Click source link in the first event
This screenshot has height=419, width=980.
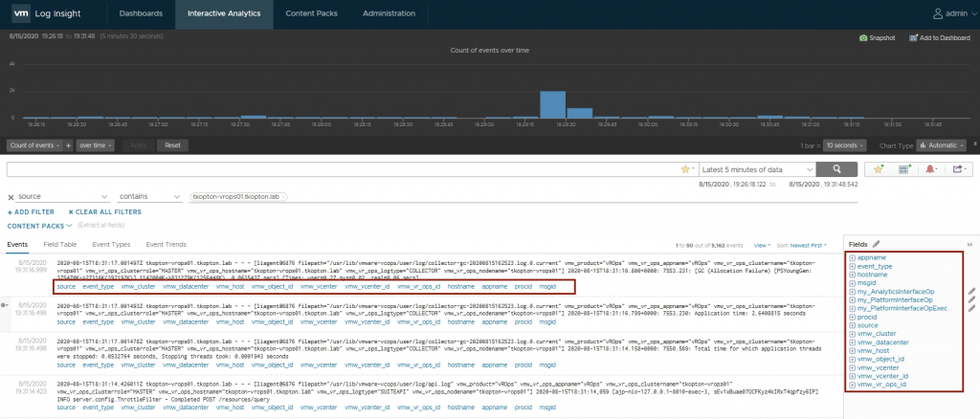click(x=66, y=287)
